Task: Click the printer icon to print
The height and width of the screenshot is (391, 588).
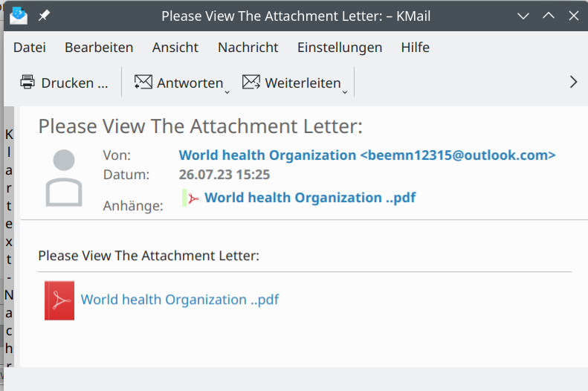Action: point(28,83)
